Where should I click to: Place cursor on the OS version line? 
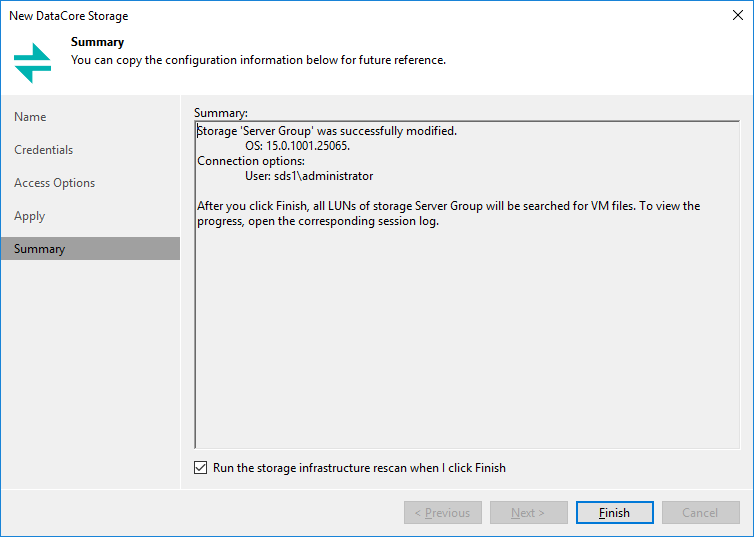[x=298, y=146]
